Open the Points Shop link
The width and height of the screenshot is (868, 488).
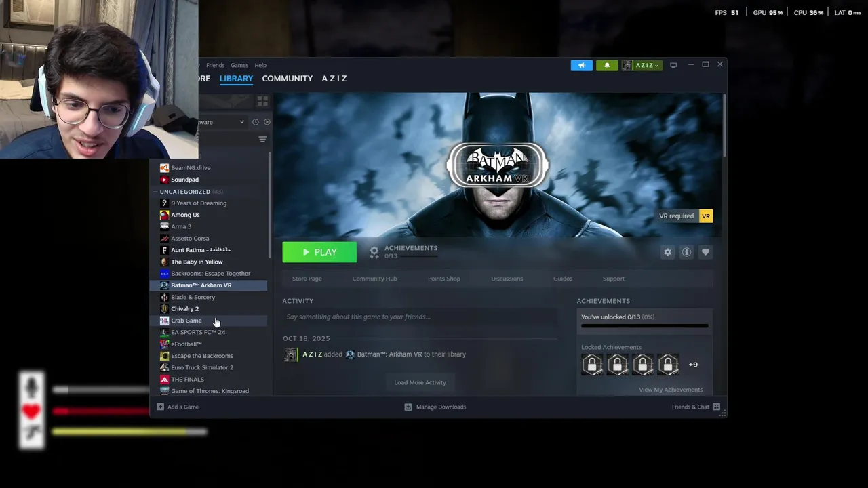click(444, 279)
